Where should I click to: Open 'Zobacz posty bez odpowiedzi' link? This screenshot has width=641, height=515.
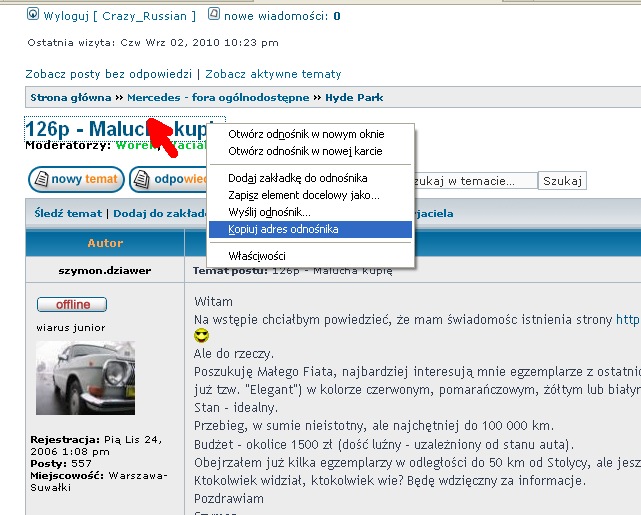tap(110, 74)
